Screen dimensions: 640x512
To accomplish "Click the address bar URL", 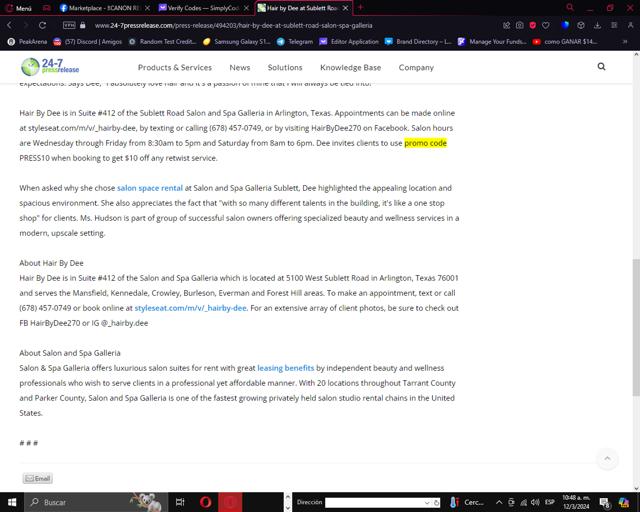I will pos(233,25).
